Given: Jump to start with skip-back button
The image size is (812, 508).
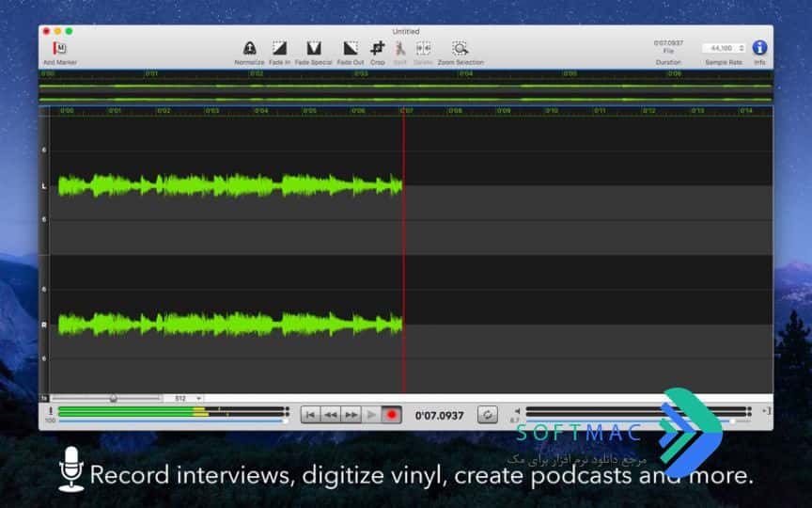Looking at the screenshot, I should coord(310,415).
